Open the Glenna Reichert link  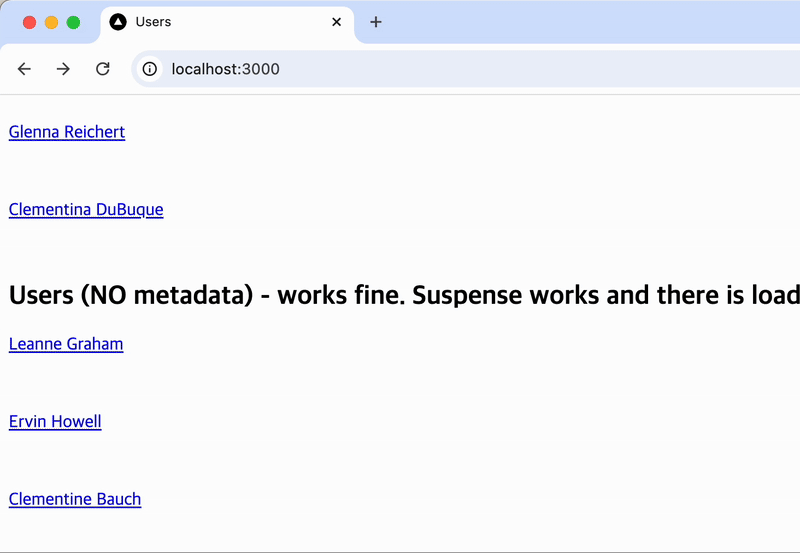[67, 132]
